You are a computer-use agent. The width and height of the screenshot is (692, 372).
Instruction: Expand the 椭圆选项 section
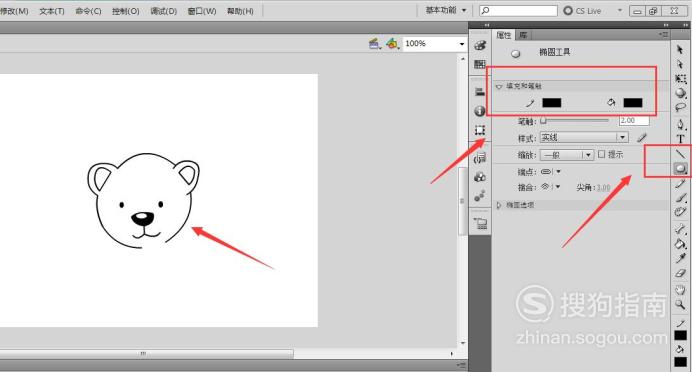tap(499, 205)
